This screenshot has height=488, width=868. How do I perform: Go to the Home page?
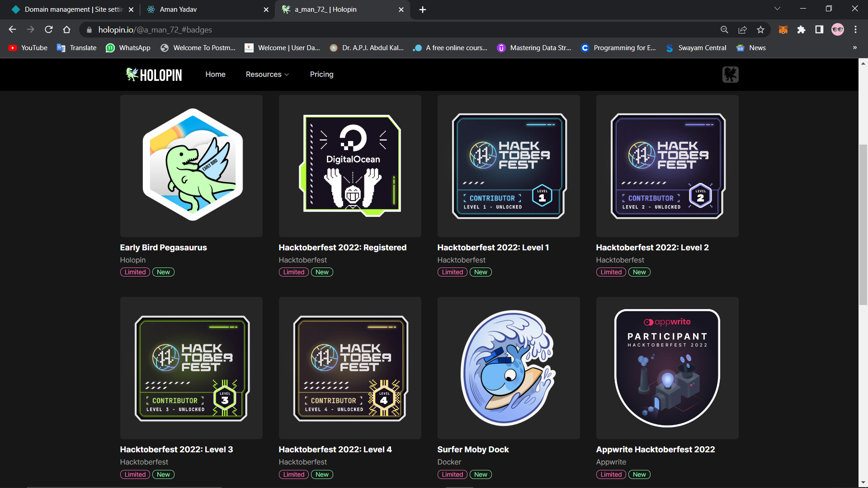tap(215, 75)
